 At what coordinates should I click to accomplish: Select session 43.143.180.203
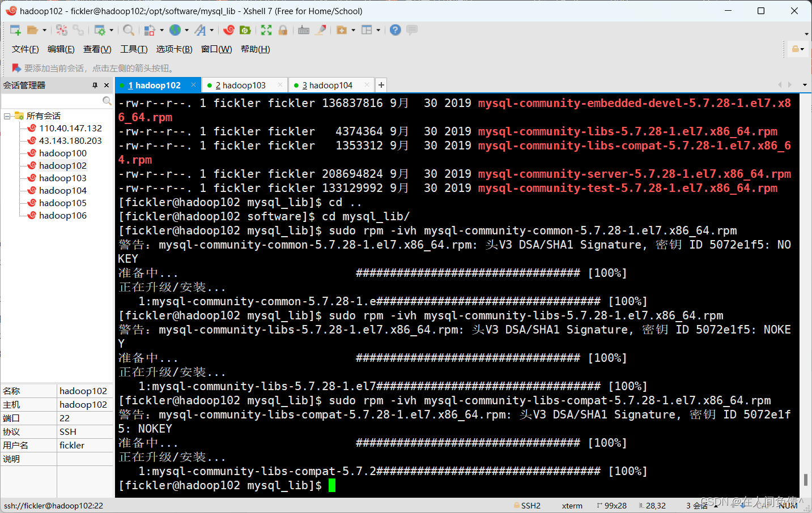coord(70,141)
